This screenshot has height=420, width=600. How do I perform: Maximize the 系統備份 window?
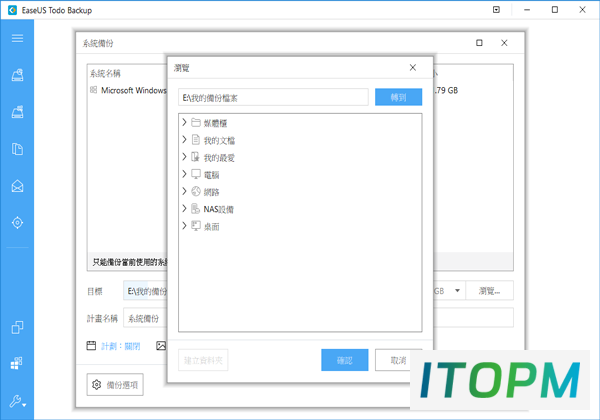pyautogui.click(x=479, y=43)
